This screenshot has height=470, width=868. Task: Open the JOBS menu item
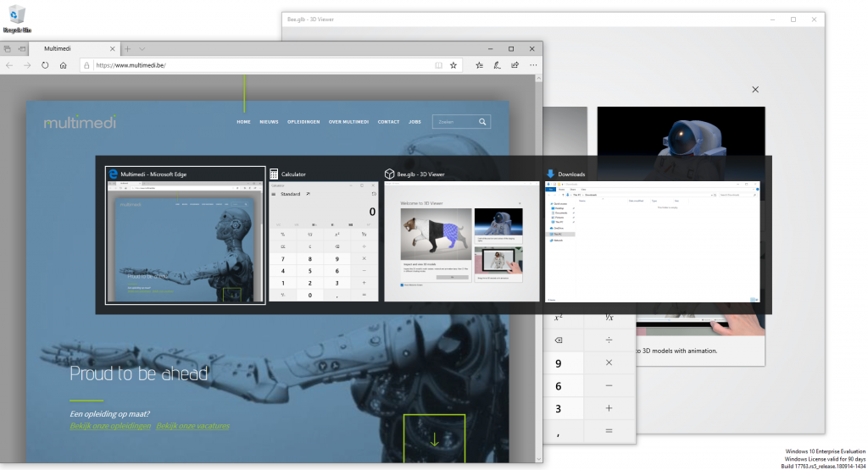click(x=415, y=122)
